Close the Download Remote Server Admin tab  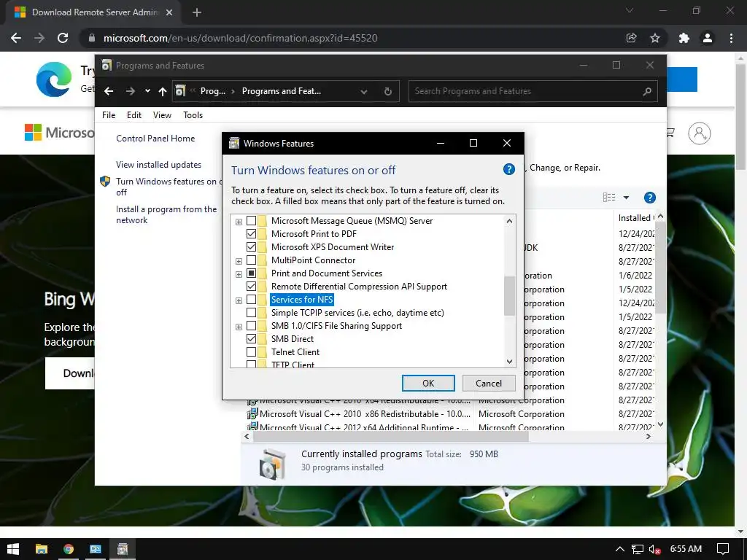[169, 12]
